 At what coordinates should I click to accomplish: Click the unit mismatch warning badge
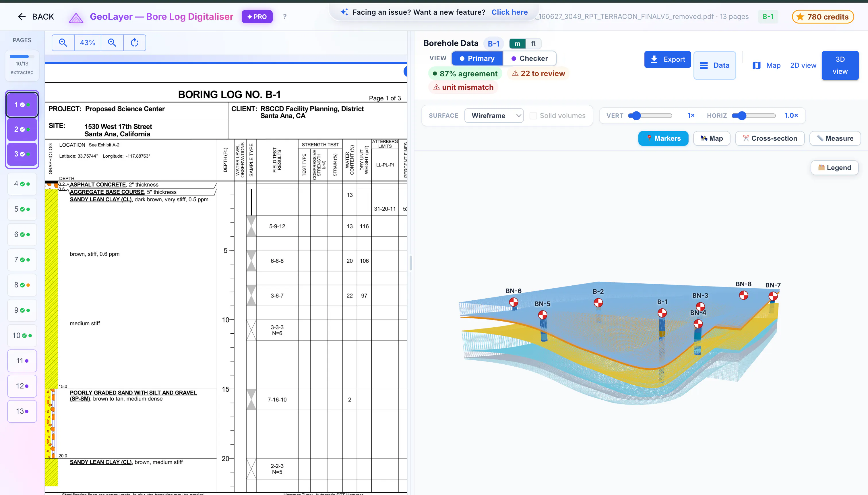(463, 87)
